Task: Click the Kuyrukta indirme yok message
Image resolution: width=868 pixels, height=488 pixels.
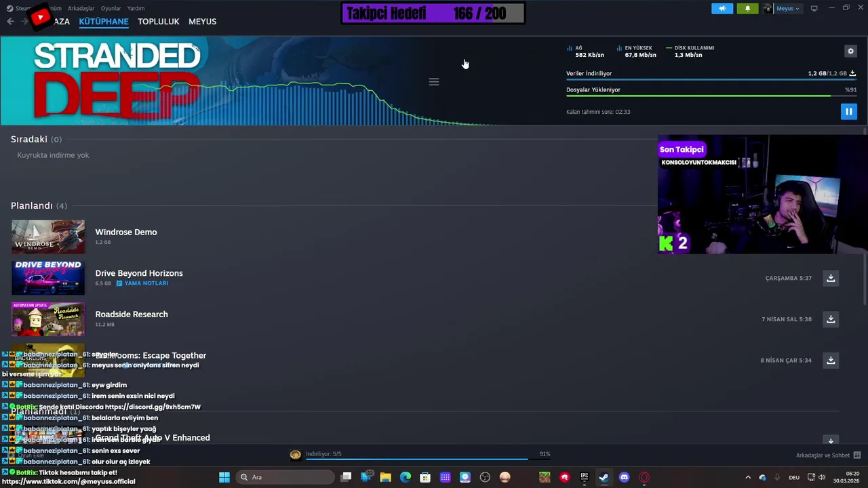Action: [x=53, y=155]
